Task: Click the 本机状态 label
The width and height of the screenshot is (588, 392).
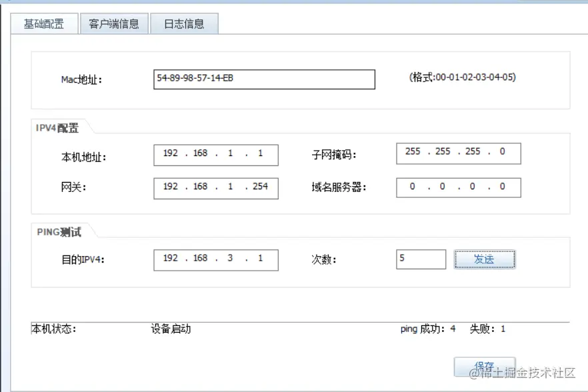Action: 53,329
